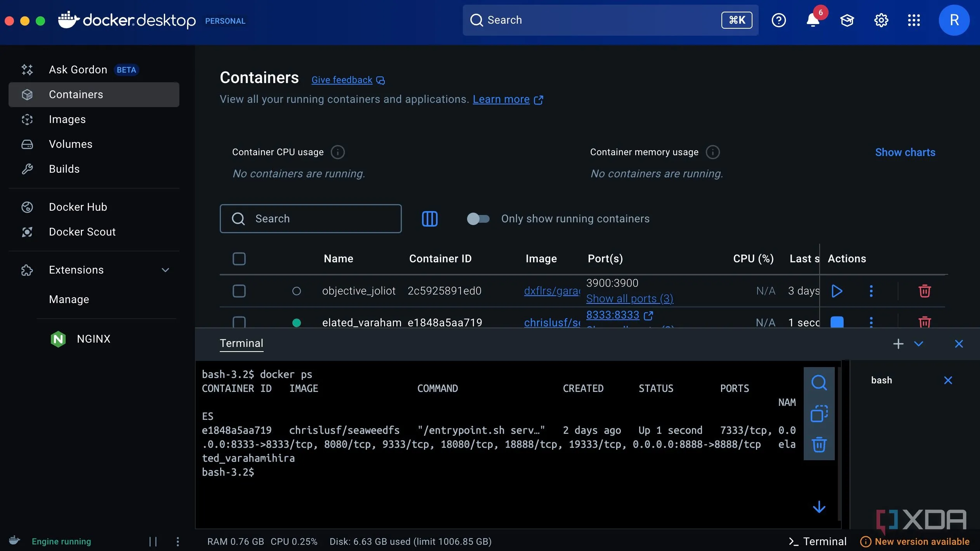Sort by the CPU (%) column header

753,259
